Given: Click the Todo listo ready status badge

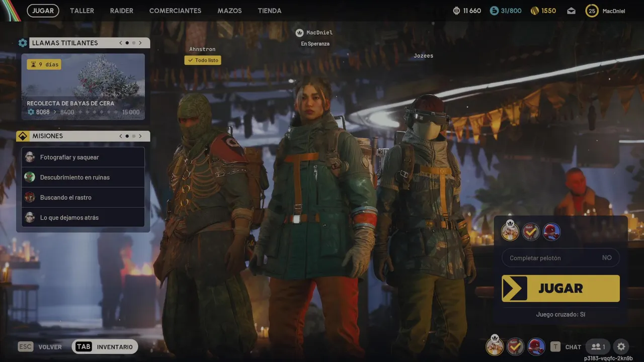Looking at the screenshot, I should coord(203,60).
